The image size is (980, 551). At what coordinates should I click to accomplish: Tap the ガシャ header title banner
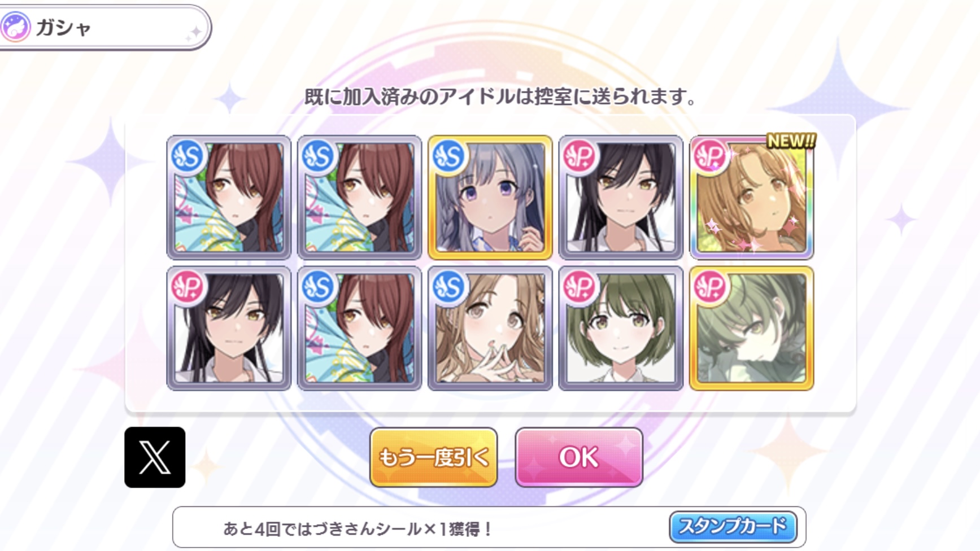click(104, 27)
